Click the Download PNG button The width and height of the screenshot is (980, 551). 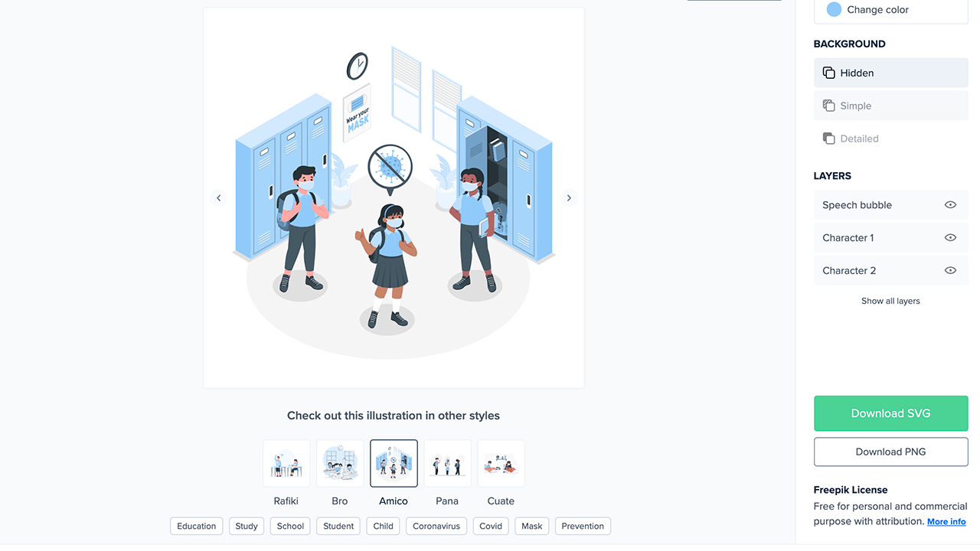point(890,452)
